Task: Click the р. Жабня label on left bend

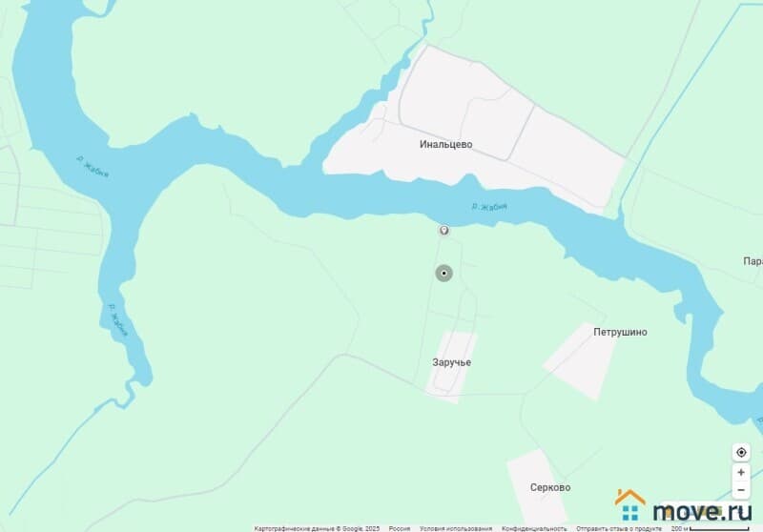Action: pyautogui.click(x=93, y=167)
